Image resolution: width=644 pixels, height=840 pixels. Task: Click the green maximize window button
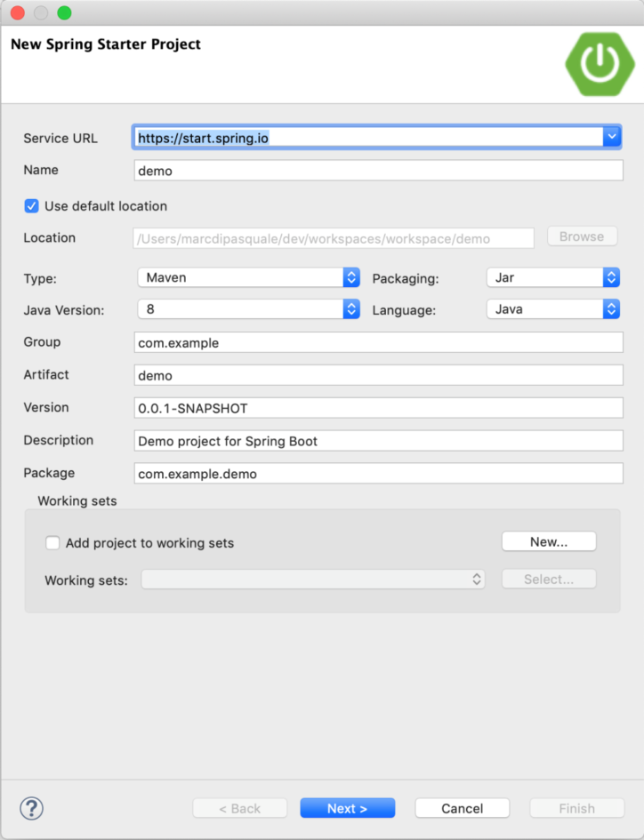tap(64, 12)
